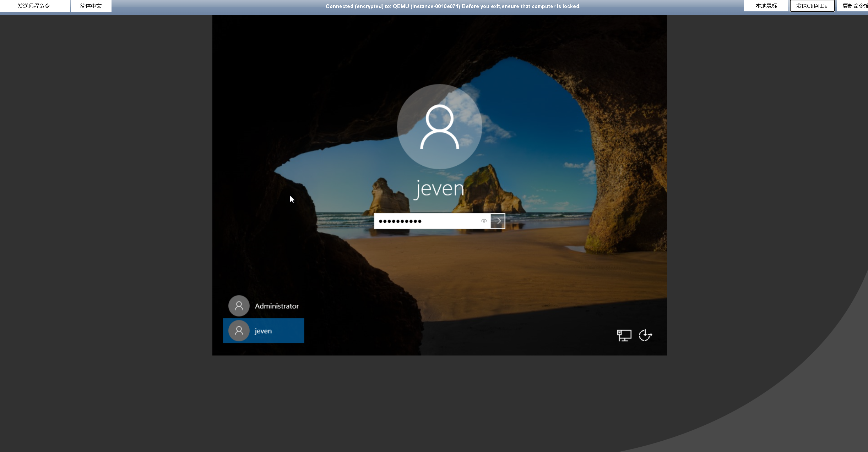Open the 发送远程命令 menu
Viewport: 868px width, 452px height.
click(34, 6)
